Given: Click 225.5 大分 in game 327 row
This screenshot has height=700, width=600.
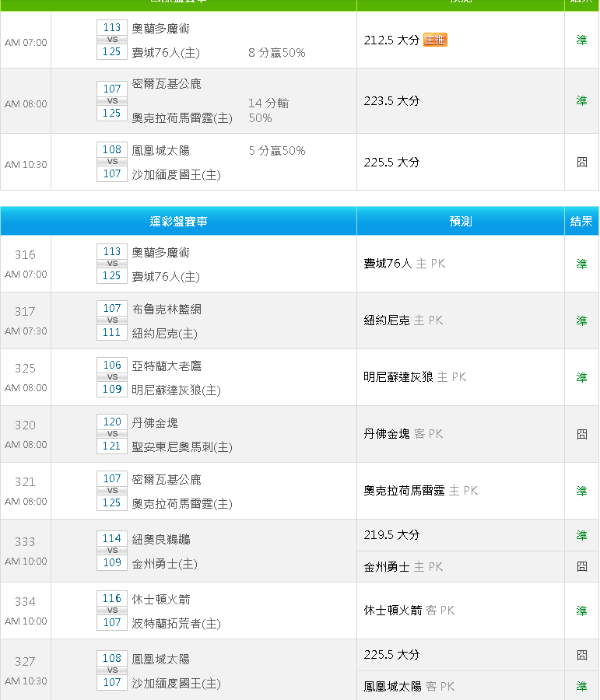Looking at the screenshot, I should 391,654.
